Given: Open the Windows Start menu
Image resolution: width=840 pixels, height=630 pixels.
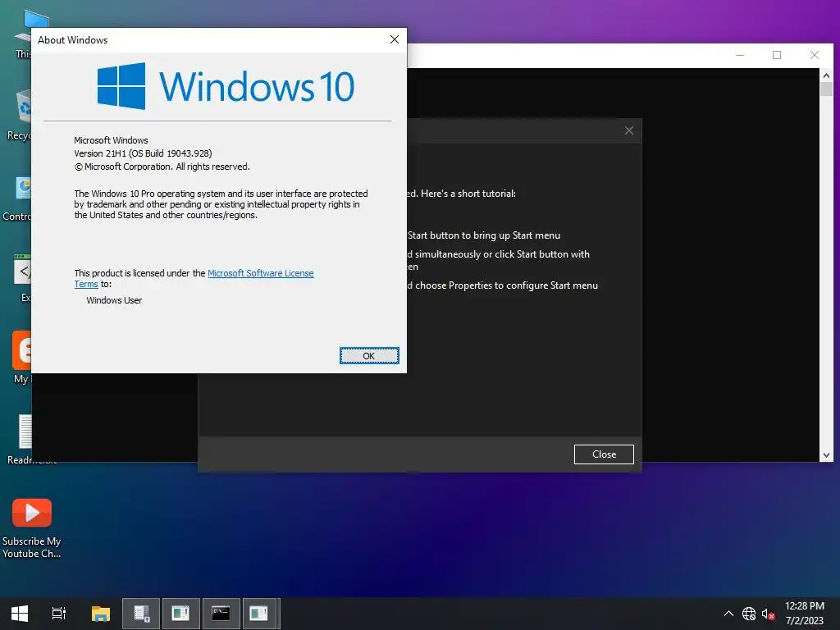Looking at the screenshot, I should pyautogui.click(x=20, y=614).
